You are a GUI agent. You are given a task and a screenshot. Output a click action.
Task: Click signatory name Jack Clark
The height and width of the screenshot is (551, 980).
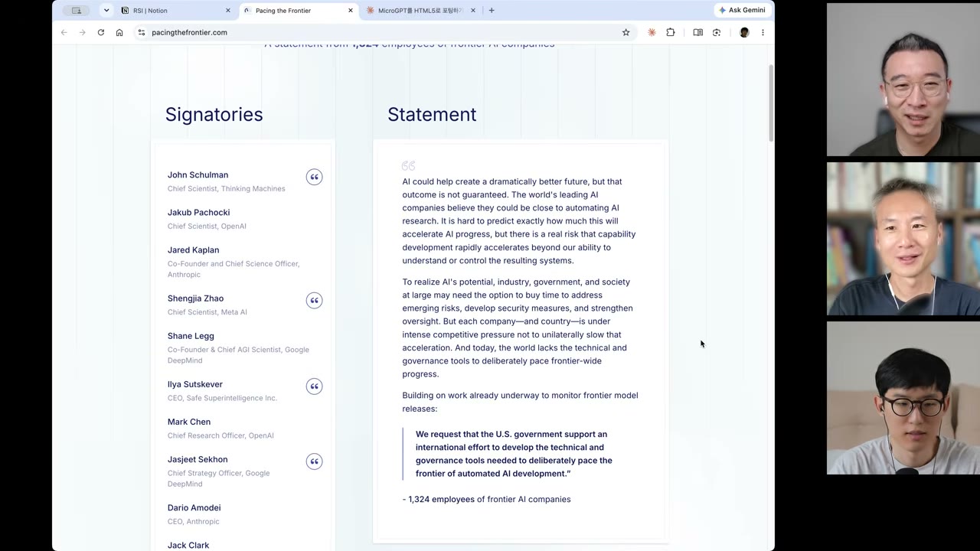188,544
